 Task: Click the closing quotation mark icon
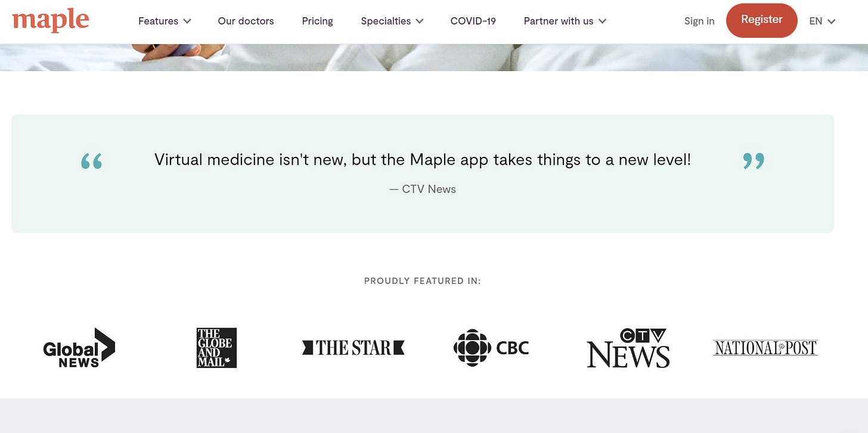pyautogui.click(x=754, y=160)
